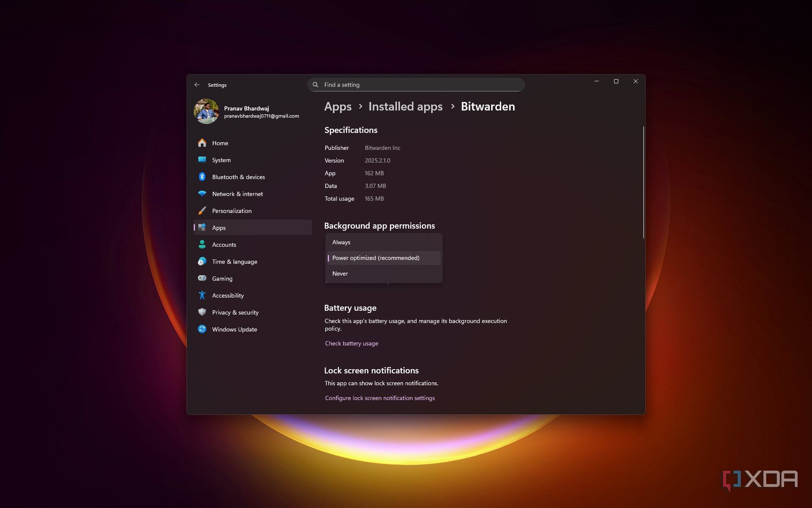Open Gaming settings label
Screen dimensions: 812x508
pyautogui.click(x=222, y=279)
